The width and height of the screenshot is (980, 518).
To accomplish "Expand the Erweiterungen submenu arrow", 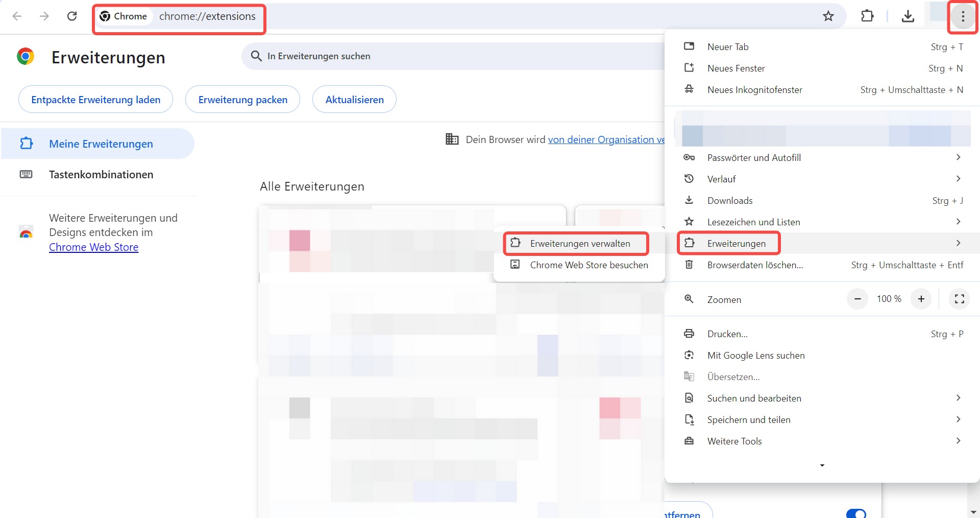I will 958,243.
